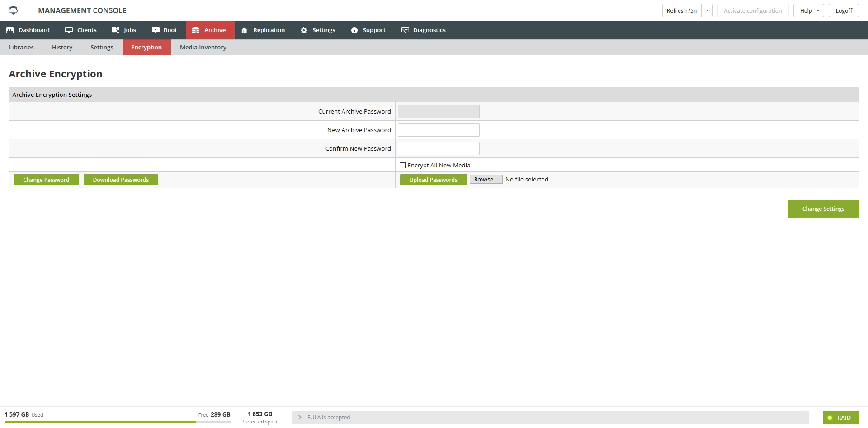Click the Archive icon in navigation
Viewport: 868px width, 428px height.
tap(196, 30)
